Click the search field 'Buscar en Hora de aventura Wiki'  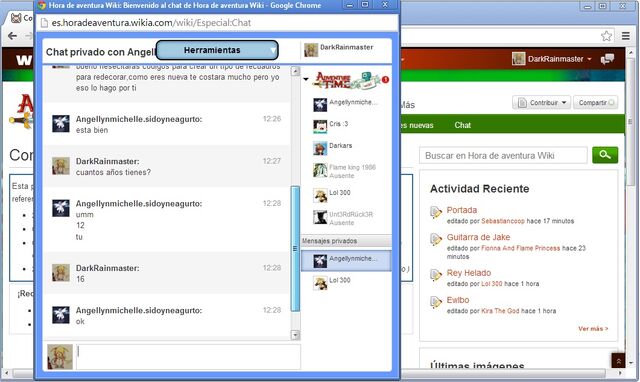[503, 155]
